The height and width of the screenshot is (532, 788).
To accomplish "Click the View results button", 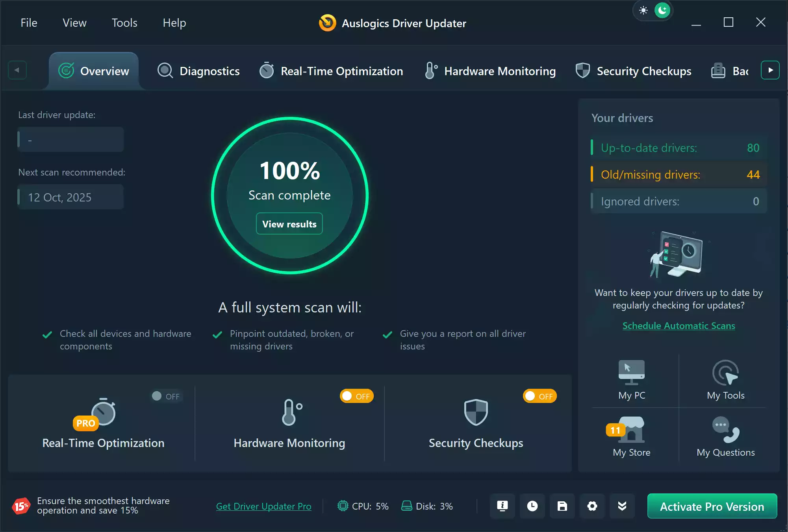I will (x=289, y=224).
